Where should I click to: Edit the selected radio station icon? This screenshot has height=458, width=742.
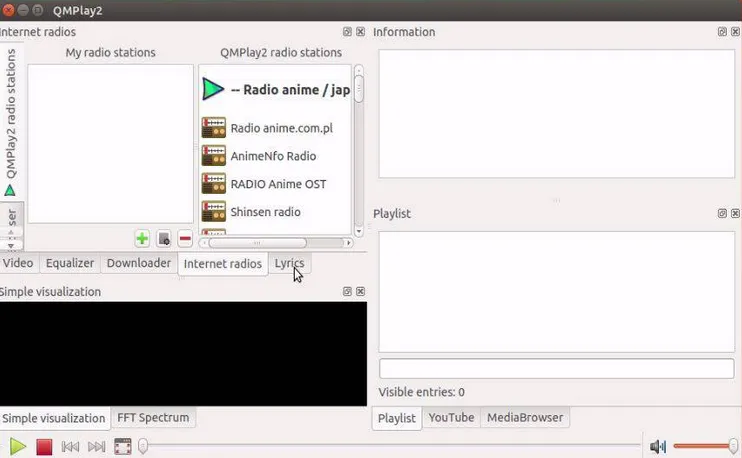click(164, 238)
